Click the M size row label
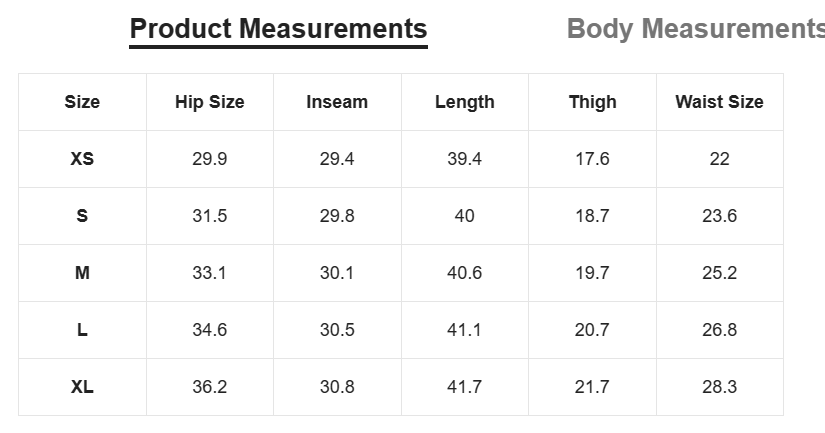 [82, 273]
